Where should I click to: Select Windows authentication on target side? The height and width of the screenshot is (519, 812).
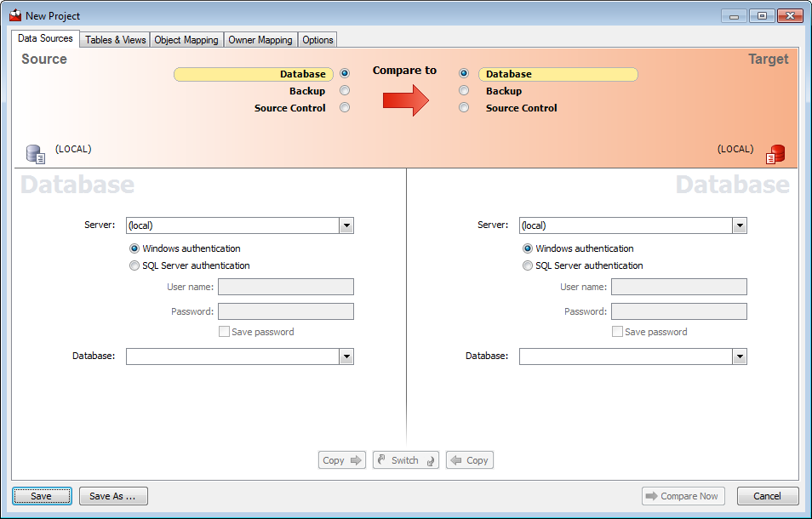[x=528, y=248]
